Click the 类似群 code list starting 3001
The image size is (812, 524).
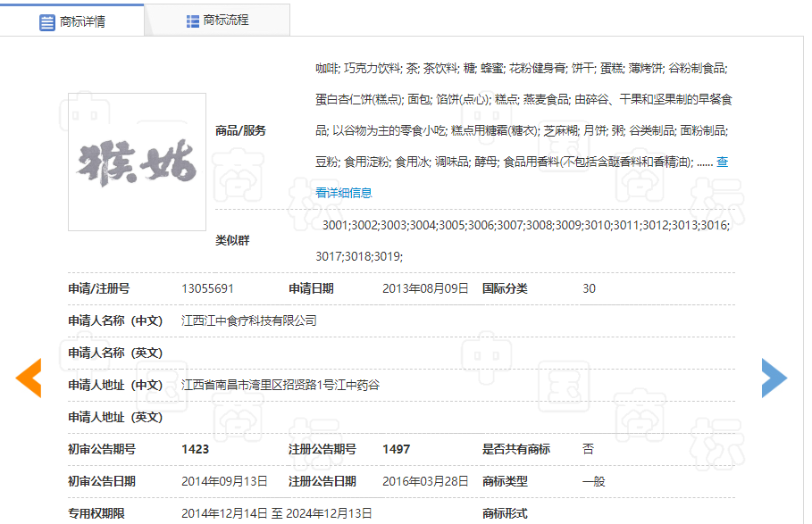[x=524, y=225]
